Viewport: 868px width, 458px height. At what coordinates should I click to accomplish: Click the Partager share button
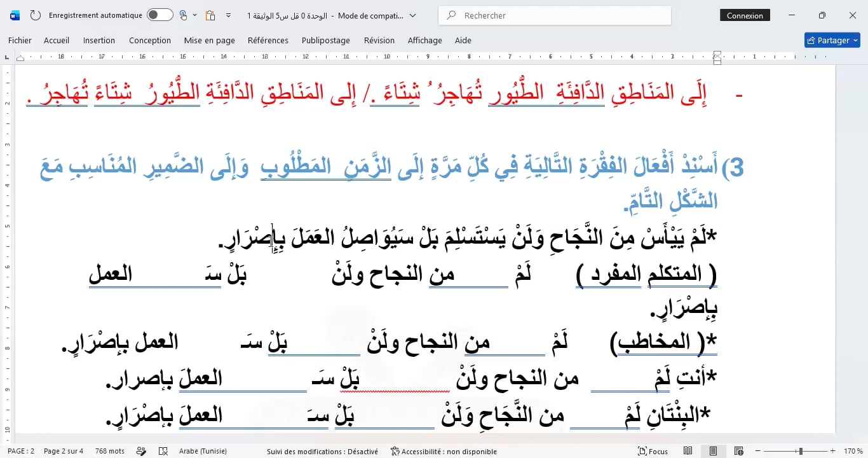coord(832,40)
